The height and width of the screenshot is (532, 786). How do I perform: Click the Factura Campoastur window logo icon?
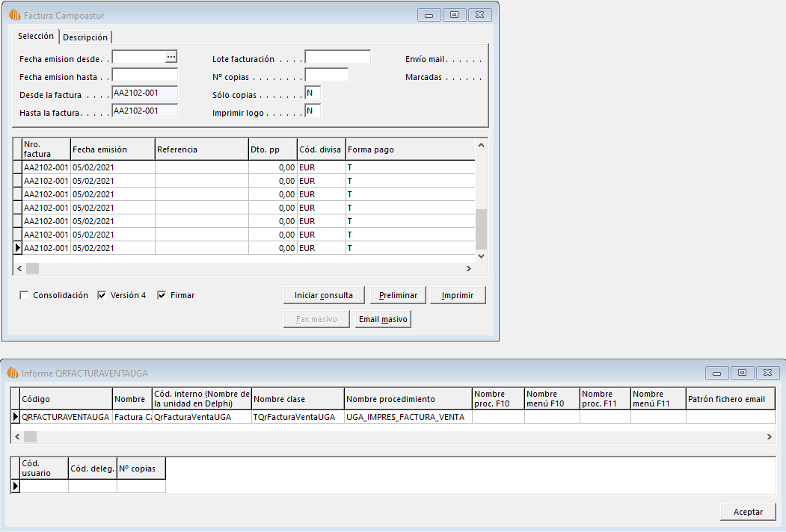14,15
